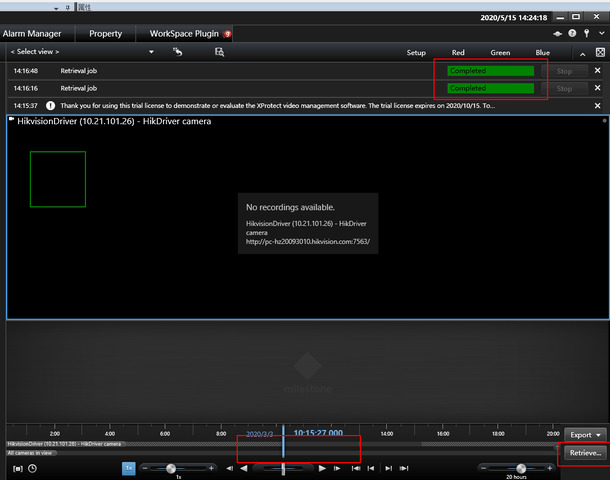Expand the Select view dropdown

pos(152,52)
